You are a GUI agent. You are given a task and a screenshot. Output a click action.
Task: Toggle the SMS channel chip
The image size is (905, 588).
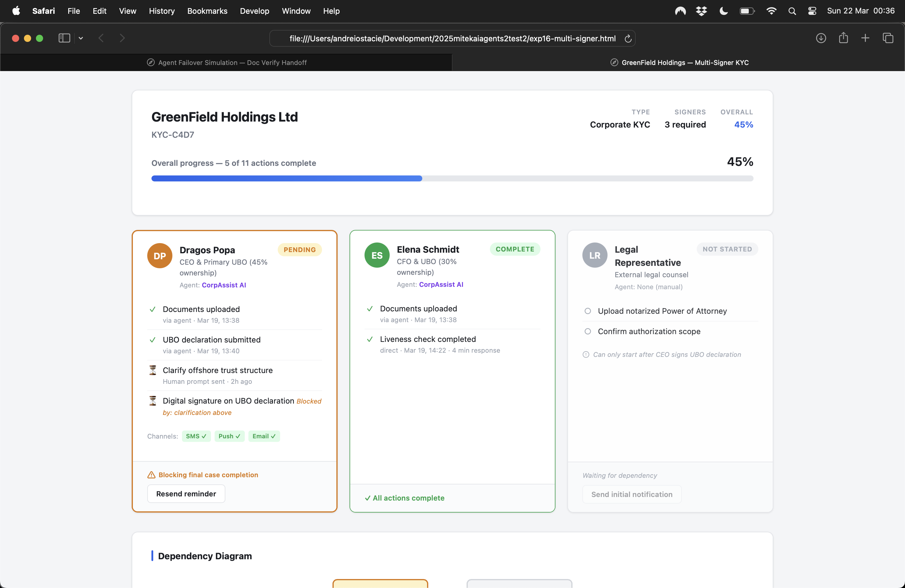196,436
